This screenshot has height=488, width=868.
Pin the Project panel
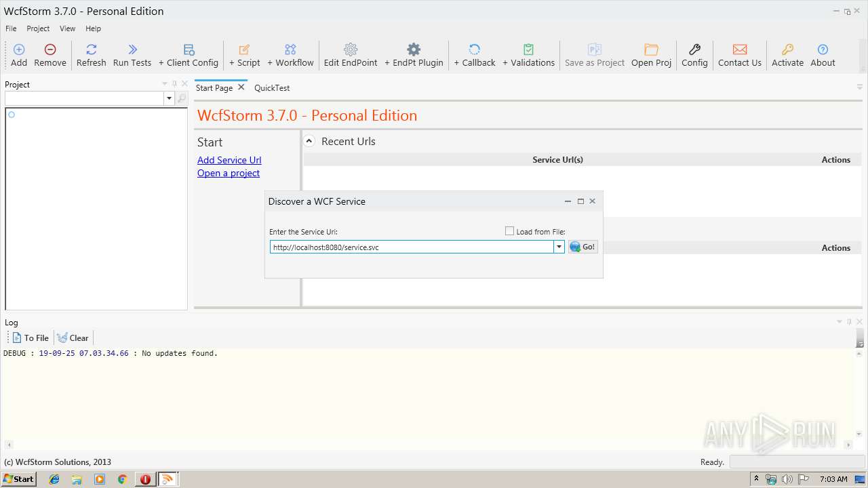[x=174, y=84]
